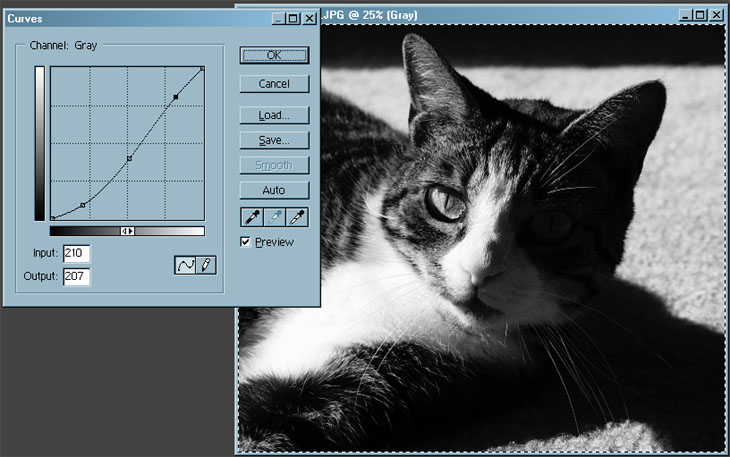This screenshot has height=457, width=730.
Task: Click the OK button in Curves
Action: pos(274,55)
